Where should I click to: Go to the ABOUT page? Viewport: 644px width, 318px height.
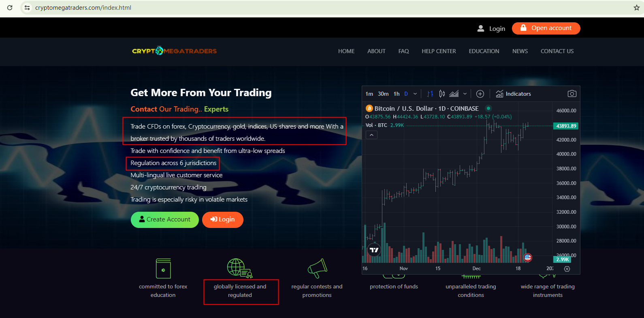tap(376, 51)
